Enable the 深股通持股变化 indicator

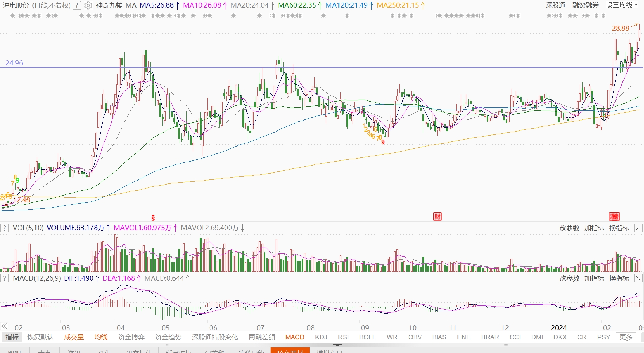(x=215, y=337)
